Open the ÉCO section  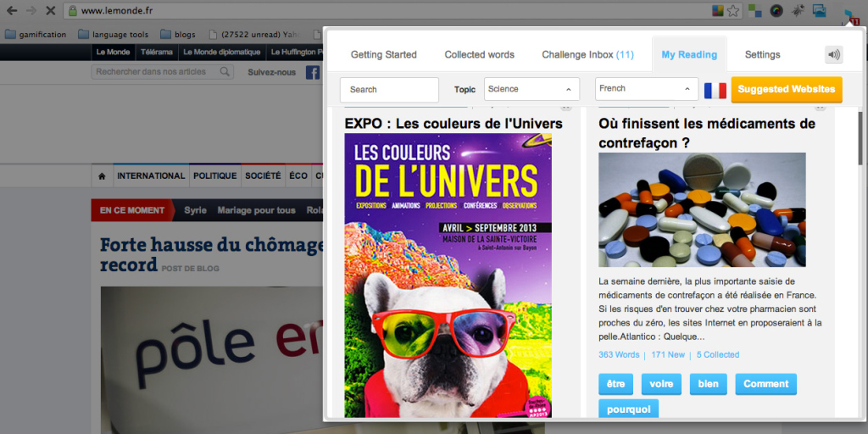coord(298,176)
